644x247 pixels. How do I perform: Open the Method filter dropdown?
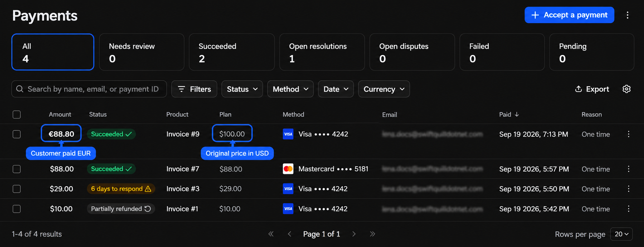coord(291,89)
